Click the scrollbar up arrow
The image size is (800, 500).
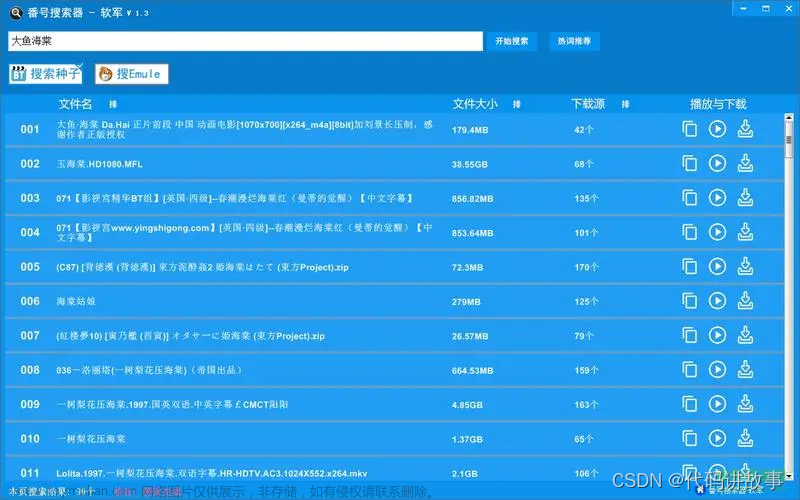[789, 118]
